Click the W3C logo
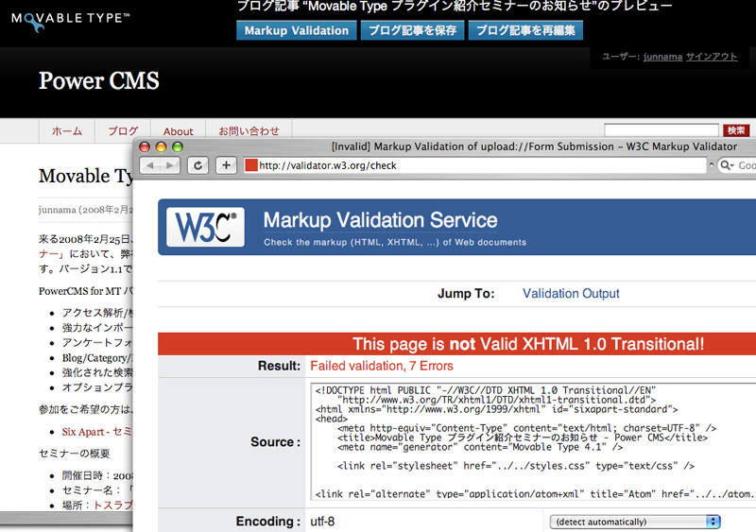 coord(205,227)
